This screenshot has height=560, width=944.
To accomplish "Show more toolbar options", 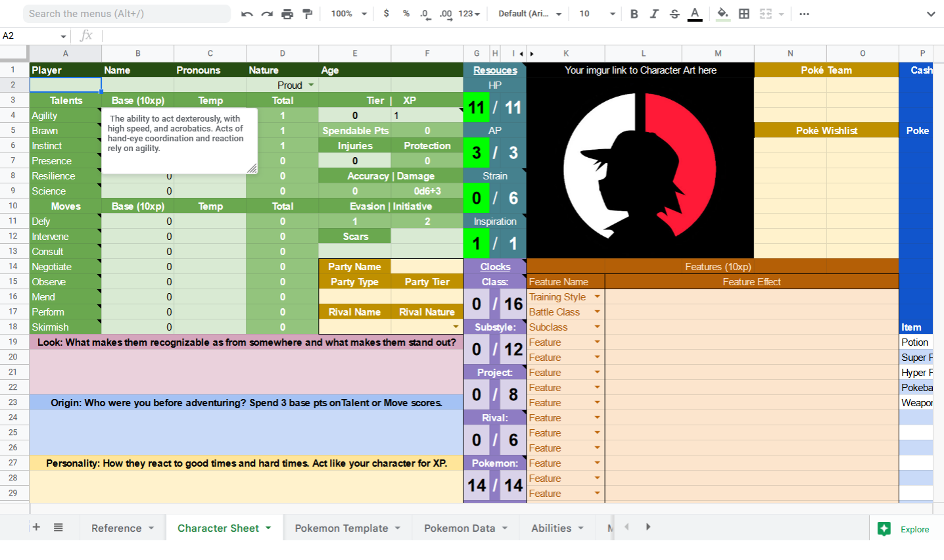I will click(x=804, y=14).
